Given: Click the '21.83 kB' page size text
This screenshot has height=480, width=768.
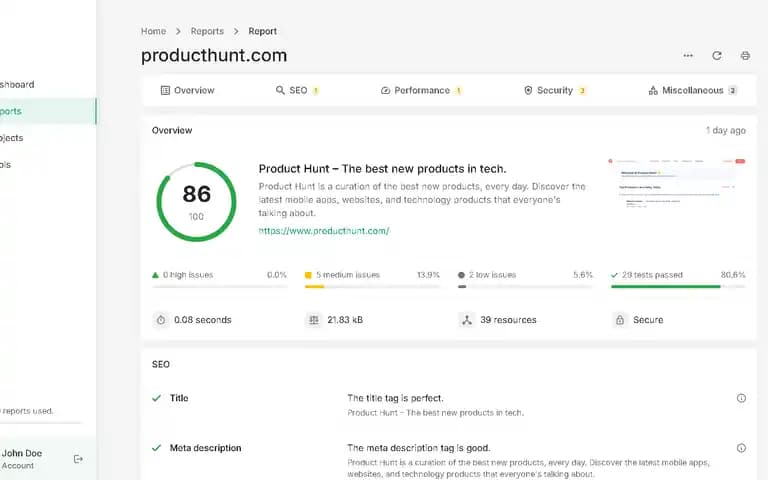Looking at the screenshot, I should tap(345, 320).
